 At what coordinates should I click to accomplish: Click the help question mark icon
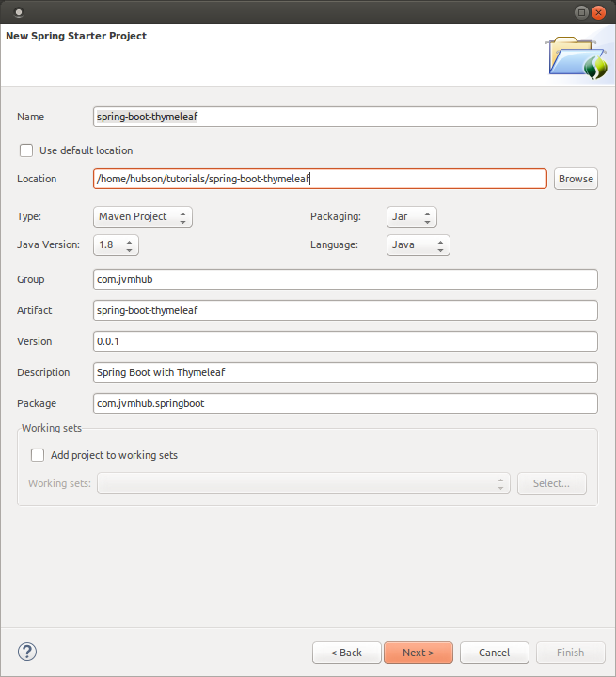coord(27,652)
